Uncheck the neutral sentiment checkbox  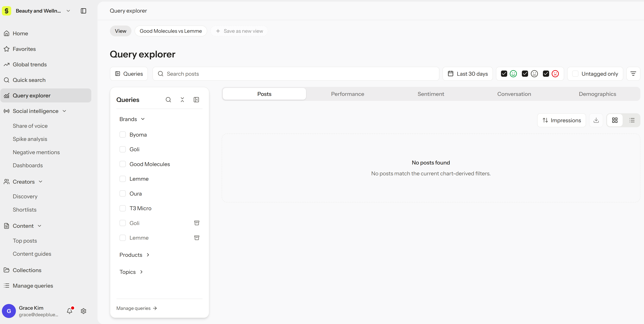[525, 74]
